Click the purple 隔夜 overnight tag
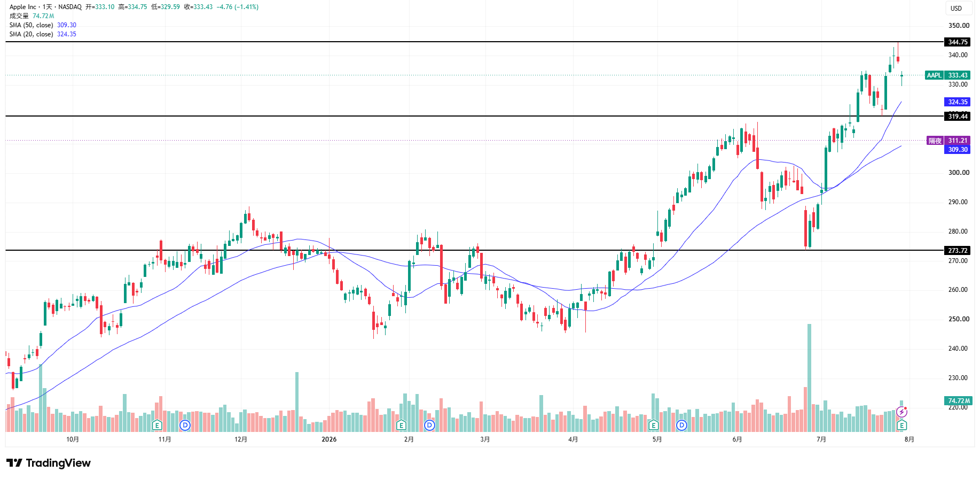Screen dimensions: 980x479 [935, 141]
